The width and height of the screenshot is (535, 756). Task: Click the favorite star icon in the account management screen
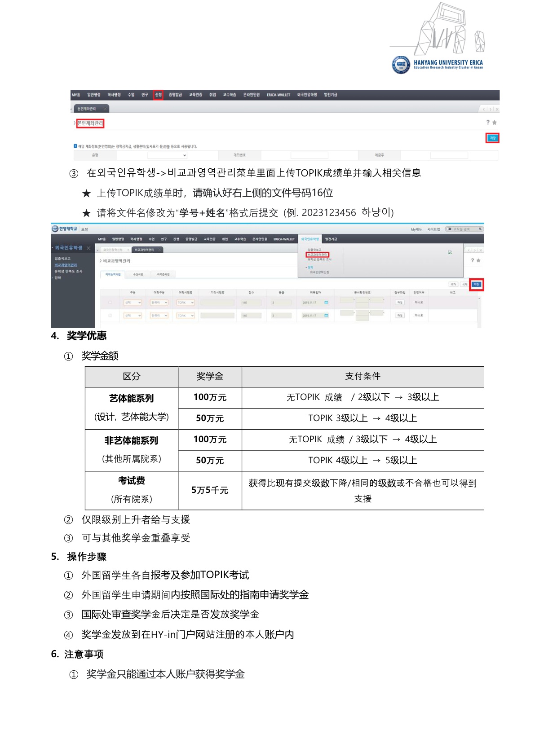(x=495, y=123)
